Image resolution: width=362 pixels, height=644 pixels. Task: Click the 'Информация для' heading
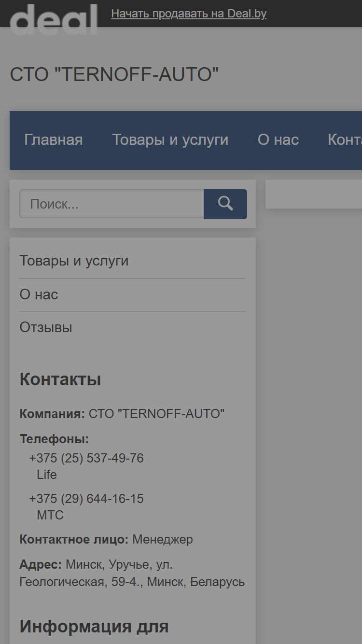(94, 627)
